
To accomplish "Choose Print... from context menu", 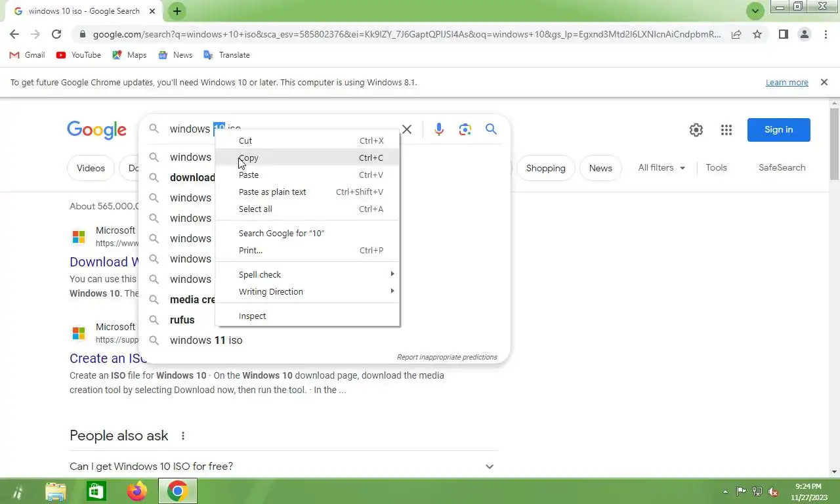I will click(307, 250).
